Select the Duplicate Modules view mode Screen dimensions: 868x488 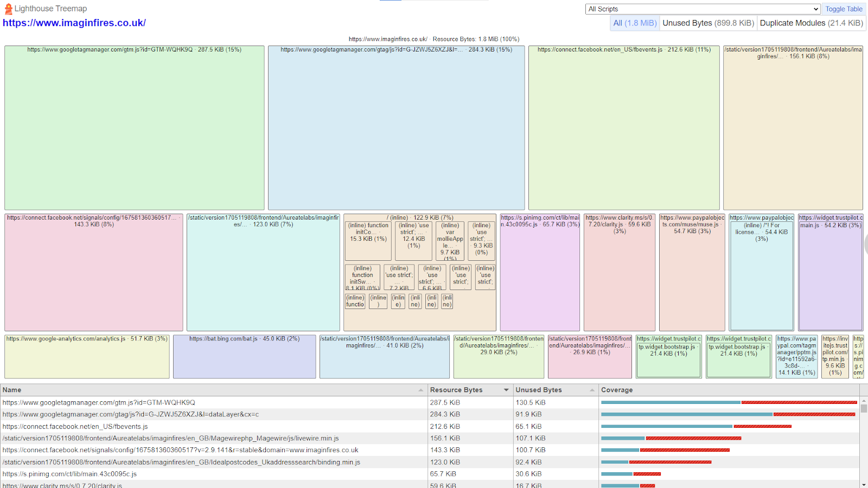pyautogui.click(x=811, y=23)
